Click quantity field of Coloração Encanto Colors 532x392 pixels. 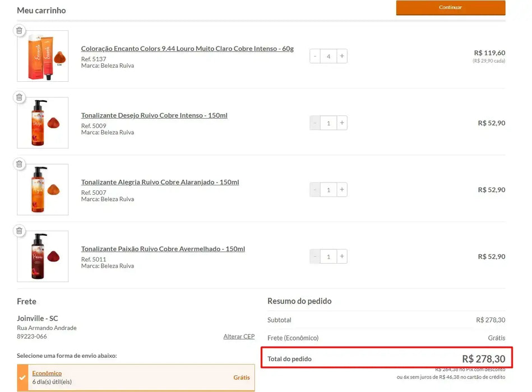[x=329, y=56]
